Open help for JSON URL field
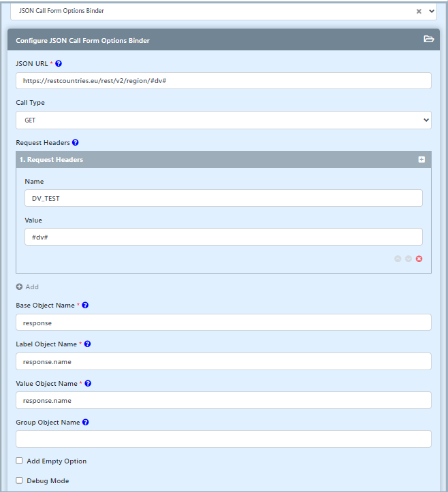Image resolution: width=448 pixels, height=492 pixels. coord(59,63)
